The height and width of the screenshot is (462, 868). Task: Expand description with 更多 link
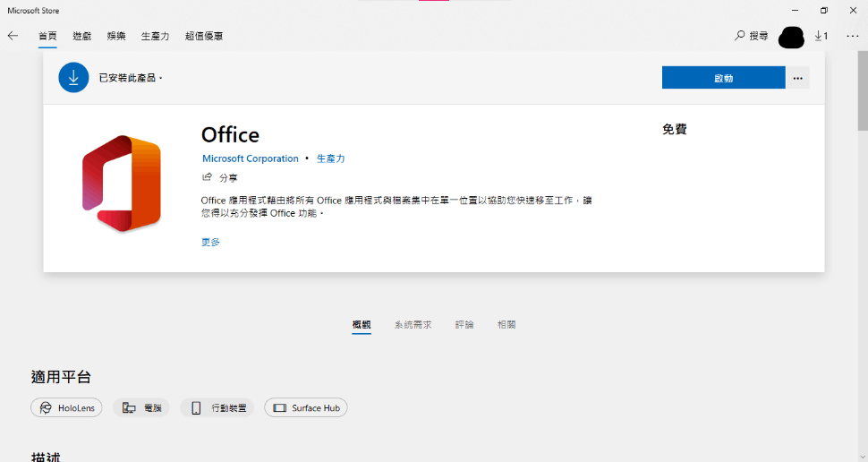pos(211,242)
